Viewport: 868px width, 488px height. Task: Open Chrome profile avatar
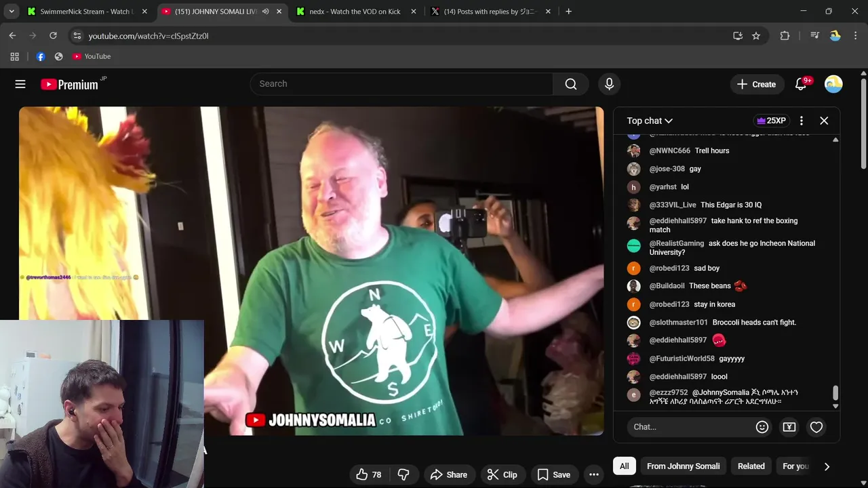click(835, 36)
